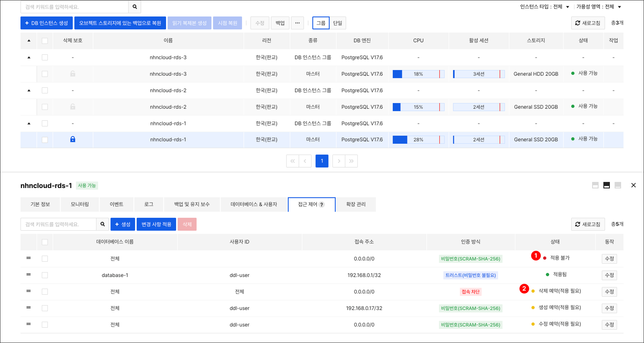The width and height of the screenshot is (644, 343).
Task: Click the top 새로고침 refresh button
Action: point(588,23)
